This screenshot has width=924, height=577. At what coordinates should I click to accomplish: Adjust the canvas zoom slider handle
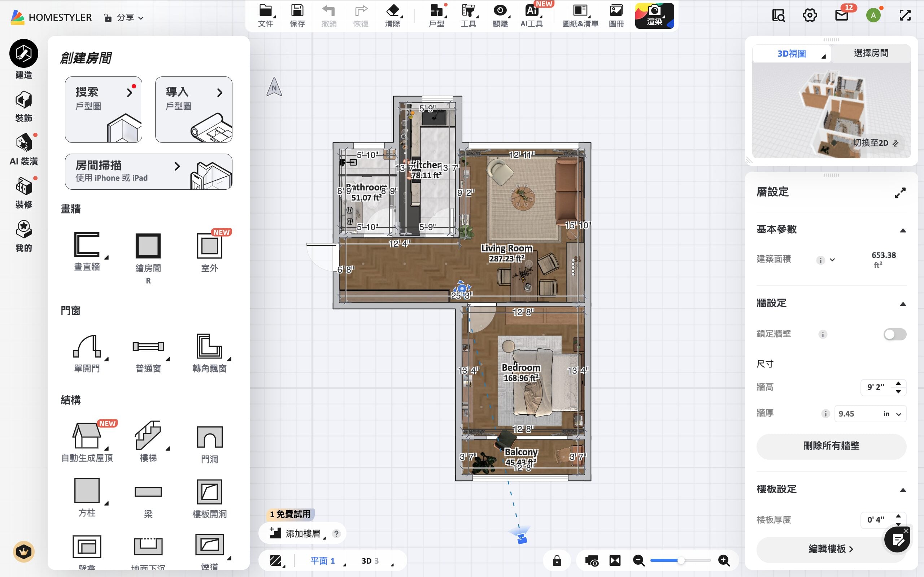click(681, 560)
